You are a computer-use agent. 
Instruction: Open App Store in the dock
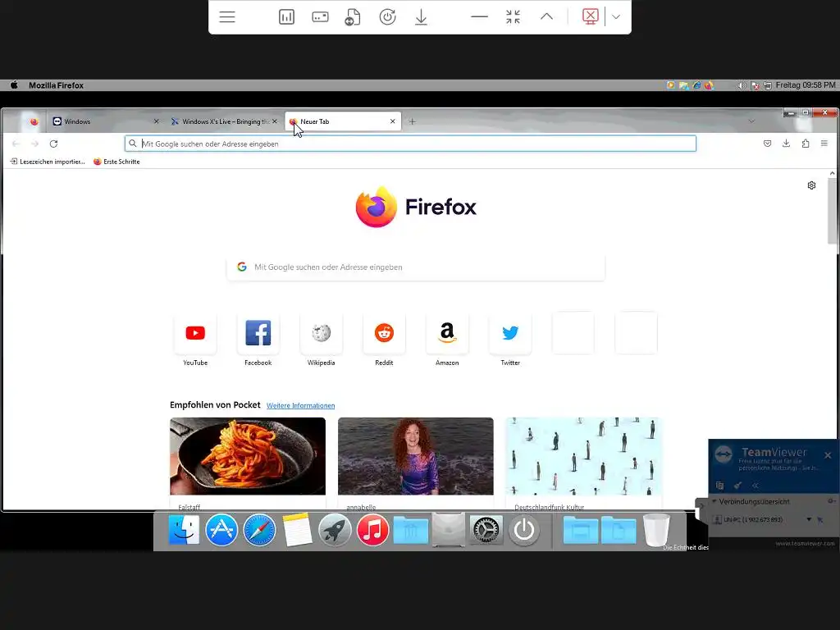[221, 530]
